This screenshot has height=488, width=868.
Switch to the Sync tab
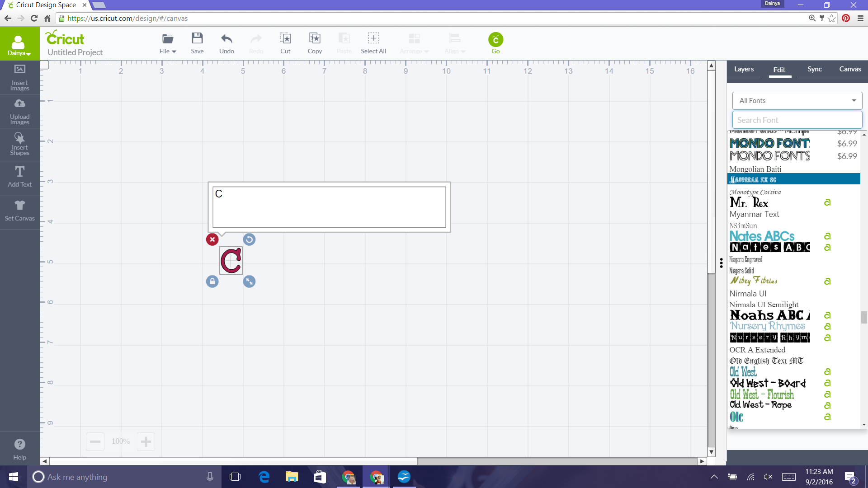(x=814, y=69)
